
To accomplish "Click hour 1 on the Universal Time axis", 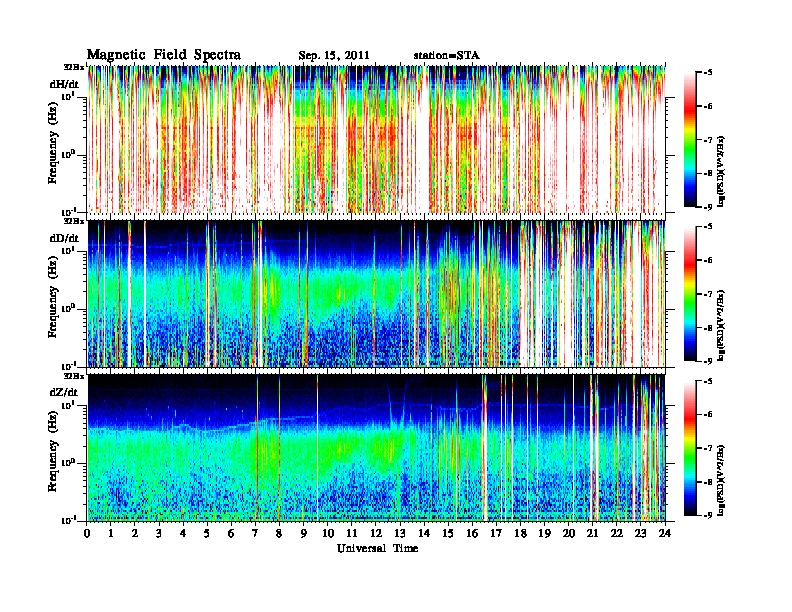I will (111, 533).
